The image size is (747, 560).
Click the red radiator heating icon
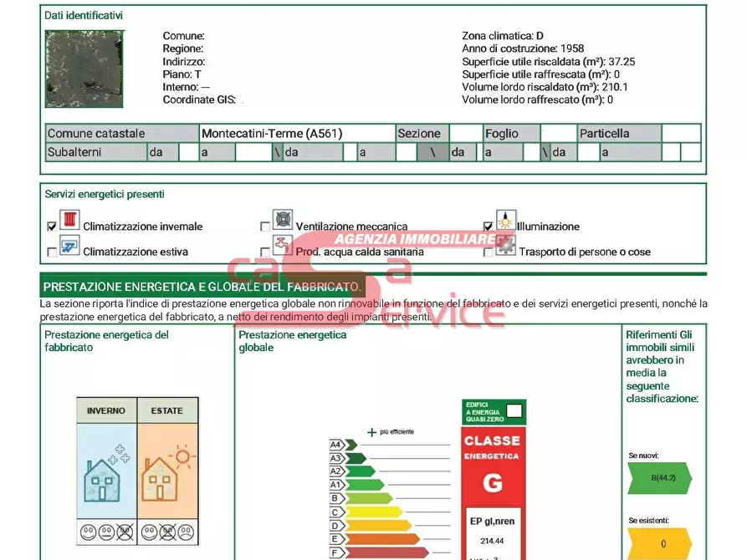tap(69, 221)
